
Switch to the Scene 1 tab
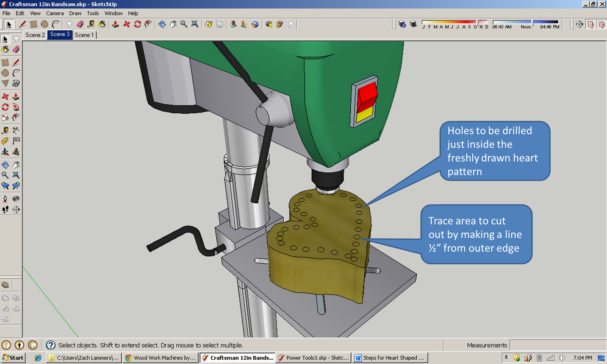point(84,35)
